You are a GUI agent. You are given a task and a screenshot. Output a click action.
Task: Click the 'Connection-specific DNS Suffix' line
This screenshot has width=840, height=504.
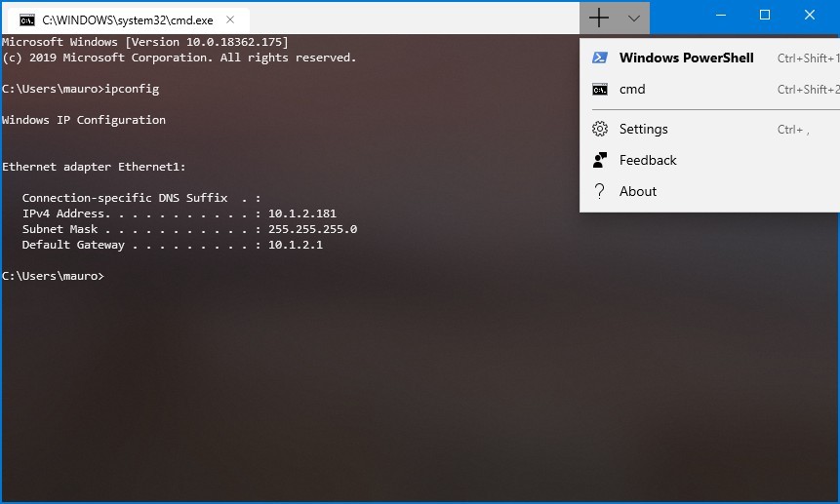pos(141,198)
